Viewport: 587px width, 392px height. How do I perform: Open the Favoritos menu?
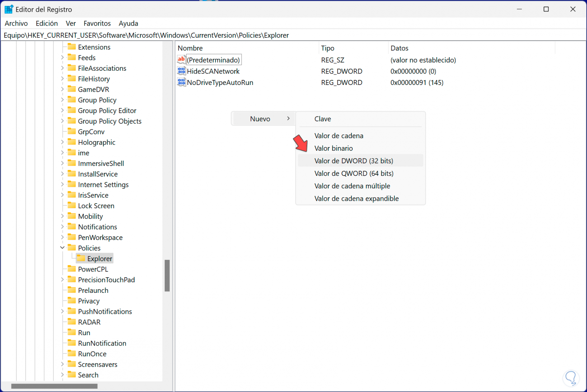pyautogui.click(x=97, y=23)
